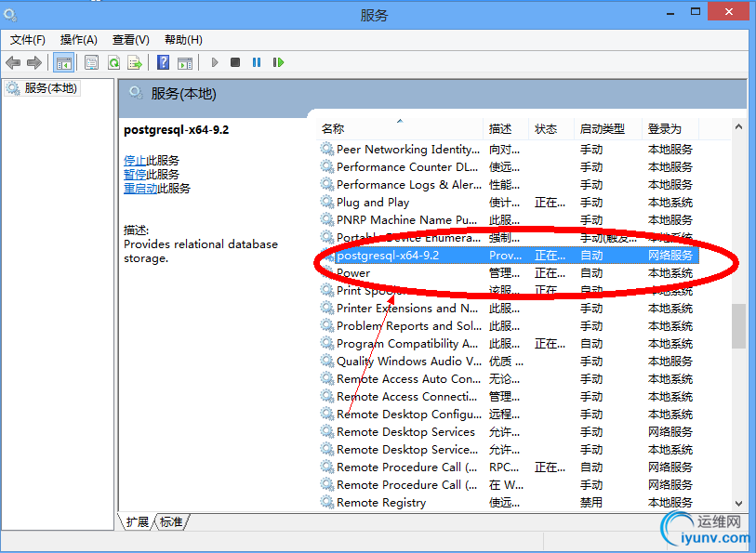This screenshot has height=553, width=756.
Task: Select Printer Extensions and N... service
Action: (x=509, y=309)
